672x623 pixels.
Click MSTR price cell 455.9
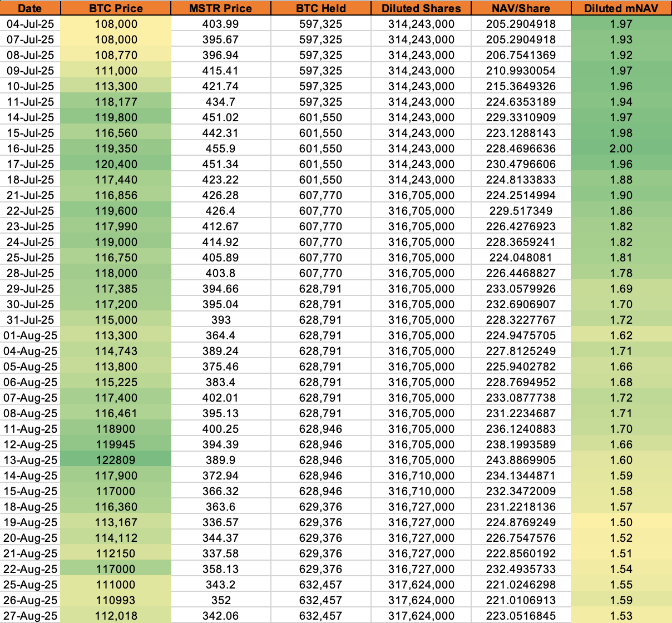220,149
